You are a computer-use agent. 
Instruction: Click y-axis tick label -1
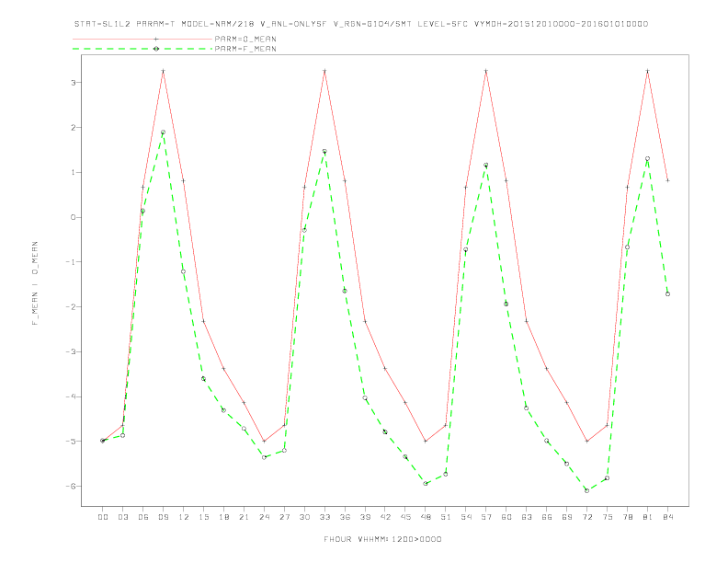(x=71, y=262)
